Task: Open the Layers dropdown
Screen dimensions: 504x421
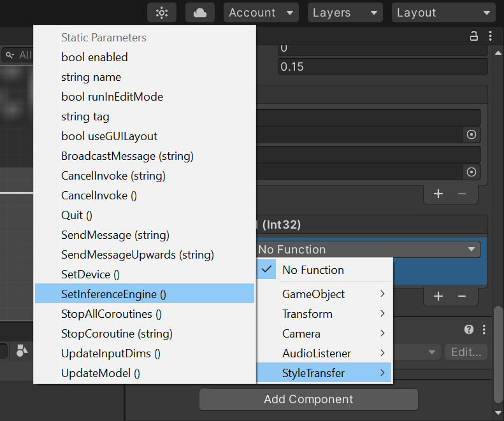Action: click(345, 13)
